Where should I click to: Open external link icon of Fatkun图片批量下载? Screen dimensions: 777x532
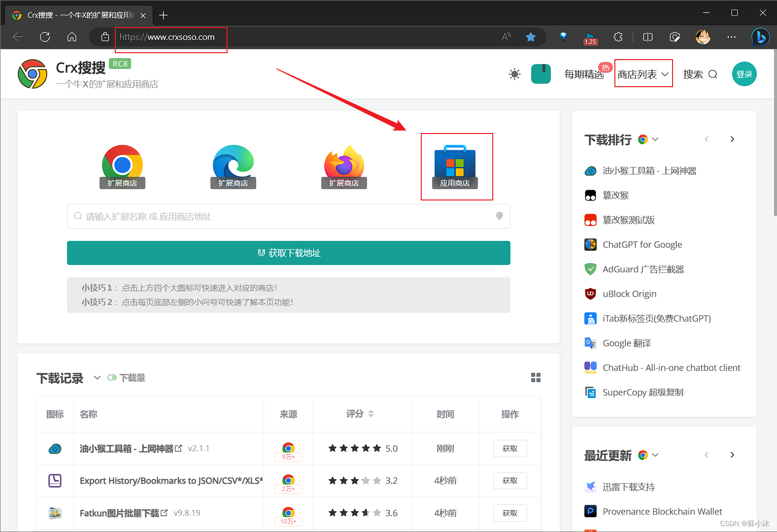click(164, 513)
